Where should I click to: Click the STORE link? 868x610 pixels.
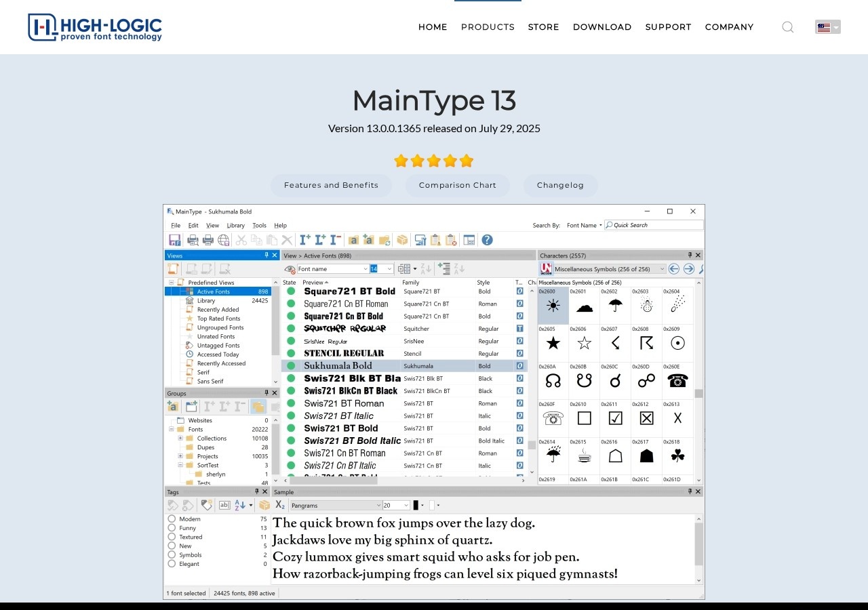544,27
